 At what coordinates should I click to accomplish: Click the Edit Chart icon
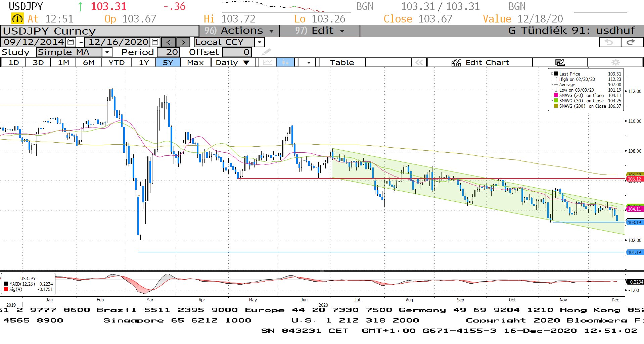point(456,62)
